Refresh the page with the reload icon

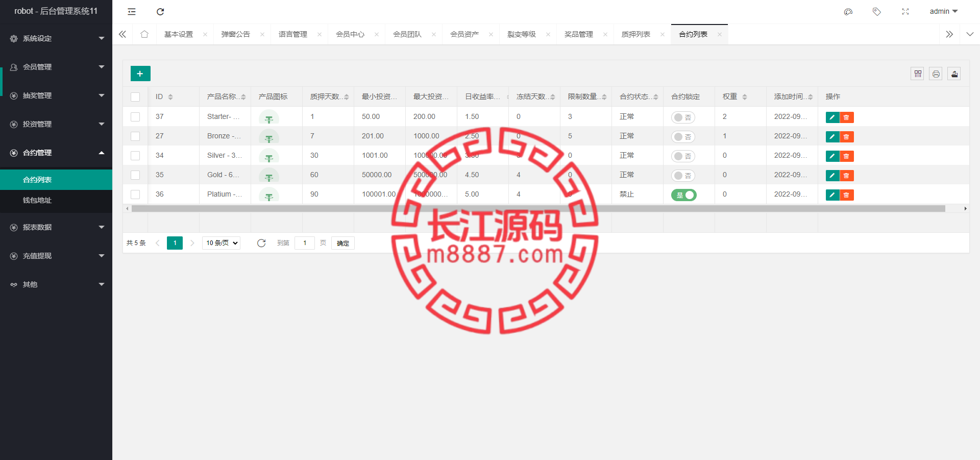click(x=160, y=12)
